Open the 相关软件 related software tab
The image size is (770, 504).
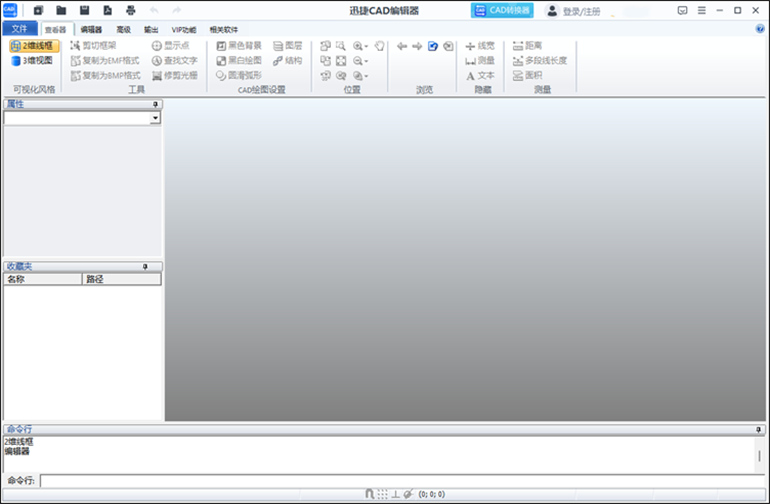pyautogui.click(x=223, y=29)
